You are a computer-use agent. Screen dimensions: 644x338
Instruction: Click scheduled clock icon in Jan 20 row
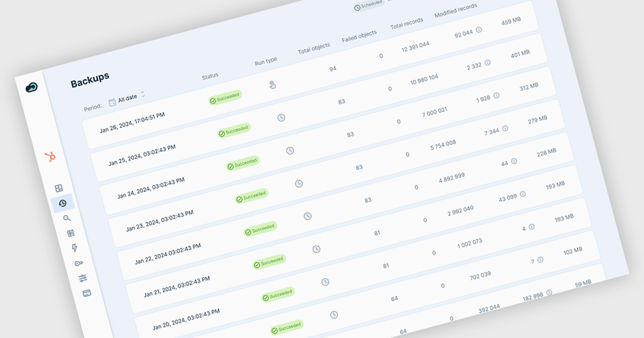coord(325,282)
